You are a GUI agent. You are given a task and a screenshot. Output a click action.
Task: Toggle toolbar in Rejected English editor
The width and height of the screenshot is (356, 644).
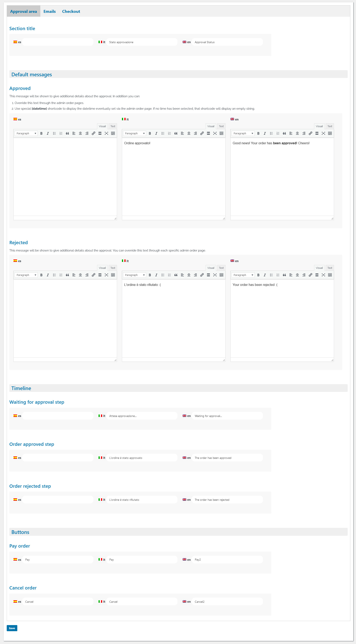click(330, 275)
